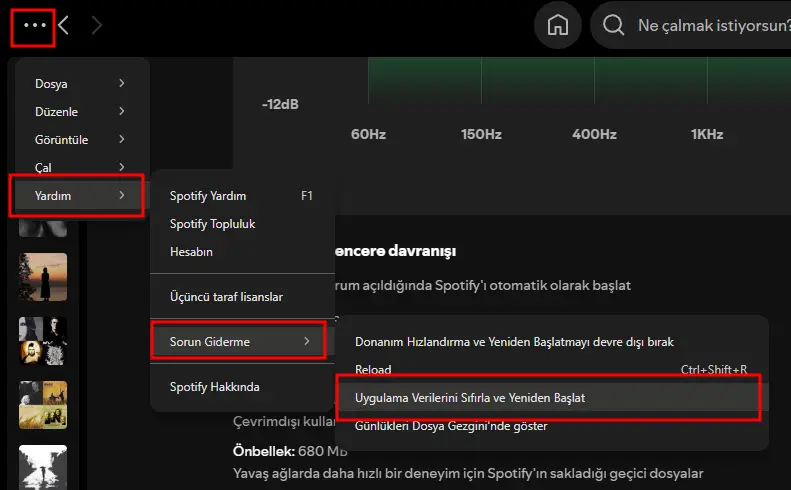Select Donanım Hızlandırma devre dışı bırak option
The width and height of the screenshot is (791, 490).
pos(552,342)
